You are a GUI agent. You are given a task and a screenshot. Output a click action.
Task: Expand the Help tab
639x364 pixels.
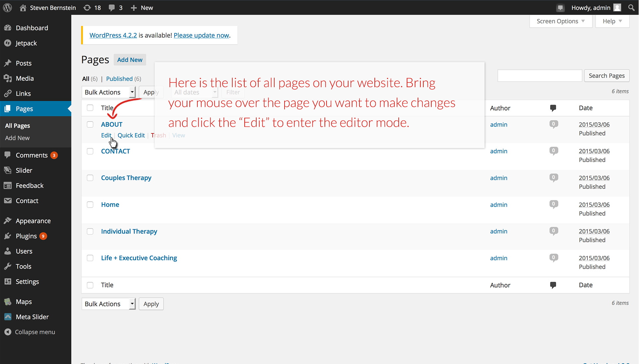tap(612, 21)
